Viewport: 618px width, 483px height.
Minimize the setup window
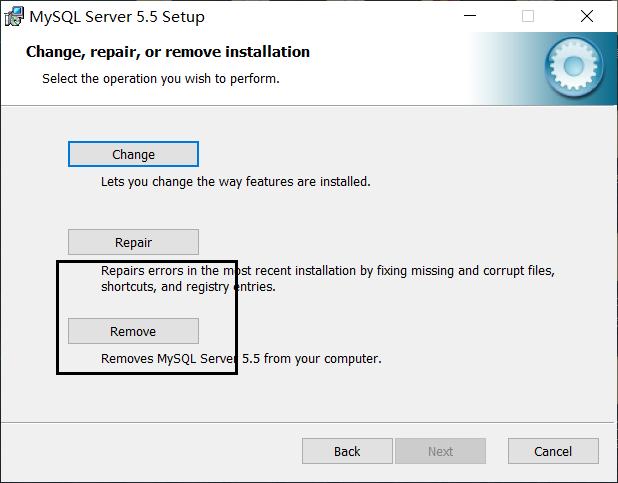tap(470, 16)
